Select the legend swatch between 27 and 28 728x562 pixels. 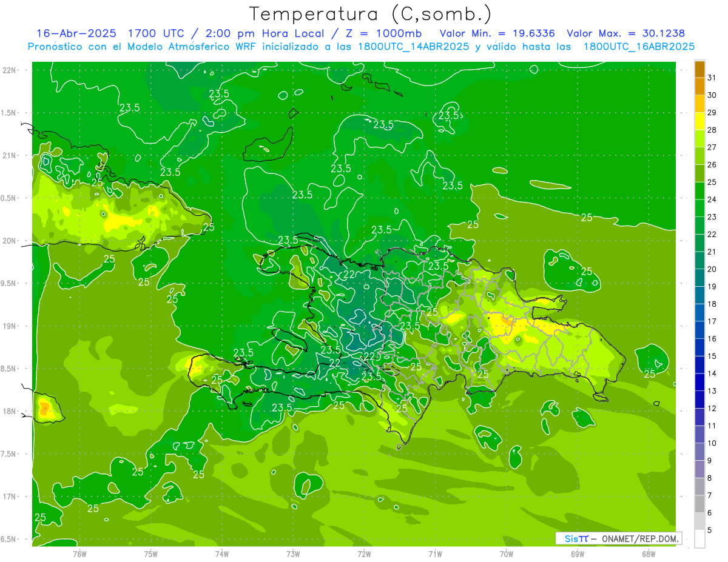(x=699, y=139)
